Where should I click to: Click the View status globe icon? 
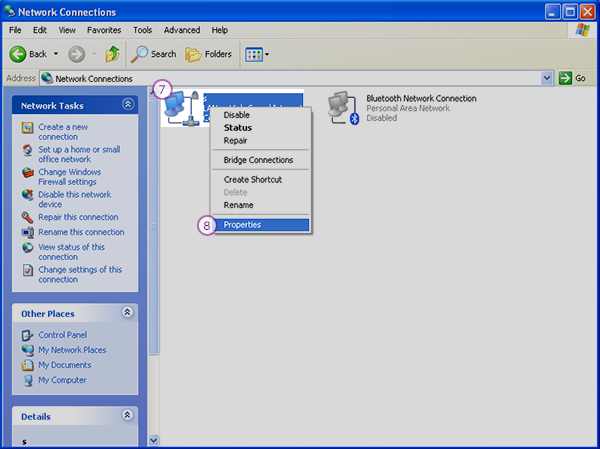(x=27, y=248)
